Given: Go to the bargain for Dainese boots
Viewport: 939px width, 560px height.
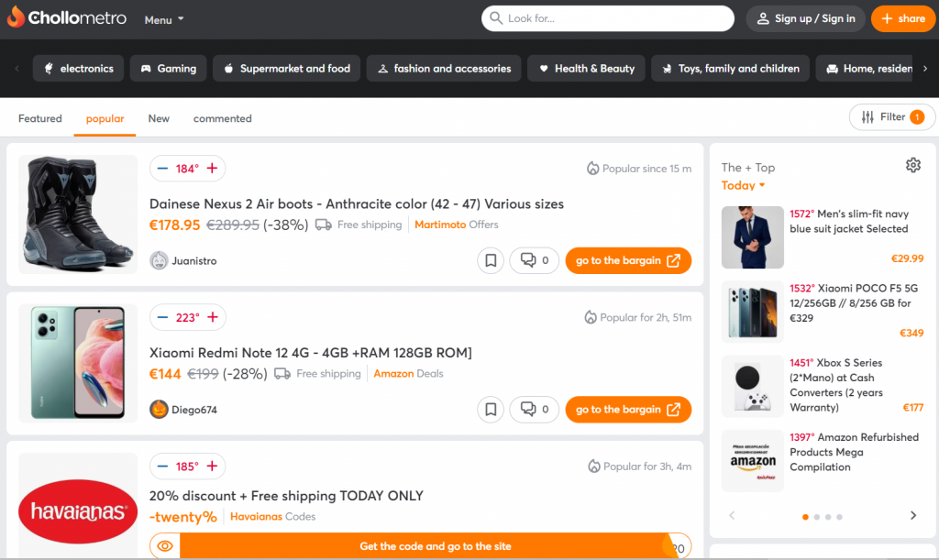Looking at the screenshot, I should [628, 261].
